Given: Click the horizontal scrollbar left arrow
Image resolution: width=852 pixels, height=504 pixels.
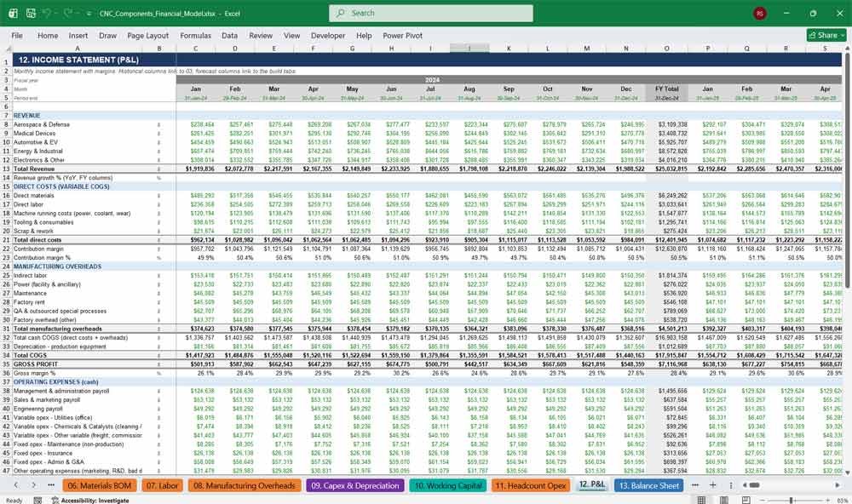Looking at the screenshot, I should pos(745,485).
